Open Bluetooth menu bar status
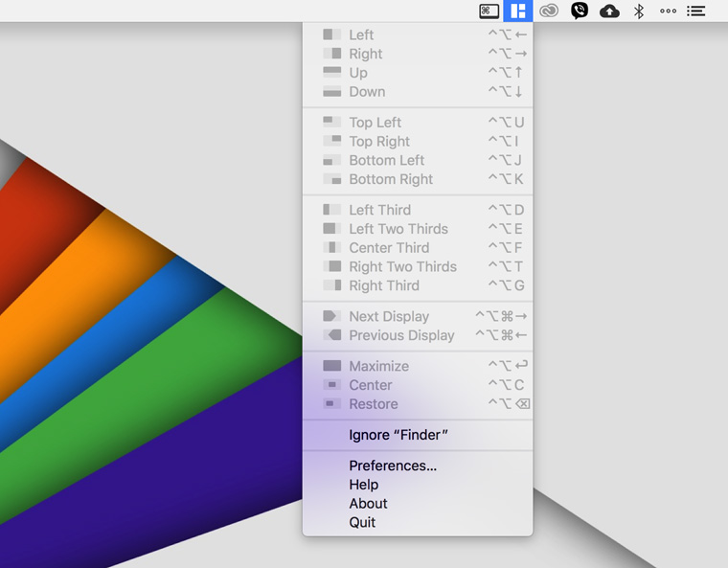 639,11
